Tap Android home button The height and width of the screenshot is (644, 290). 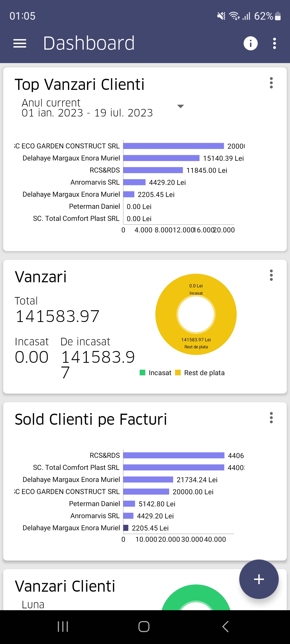[x=144, y=627]
